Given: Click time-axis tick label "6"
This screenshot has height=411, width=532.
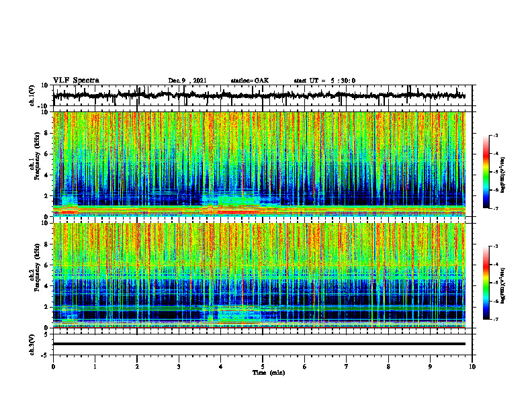Looking at the screenshot, I should point(305,367).
